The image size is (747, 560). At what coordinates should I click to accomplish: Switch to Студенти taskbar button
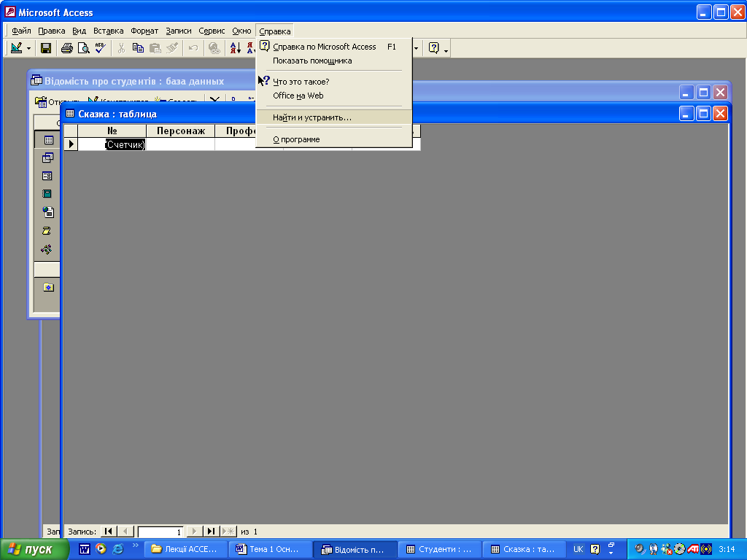click(439, 550)
